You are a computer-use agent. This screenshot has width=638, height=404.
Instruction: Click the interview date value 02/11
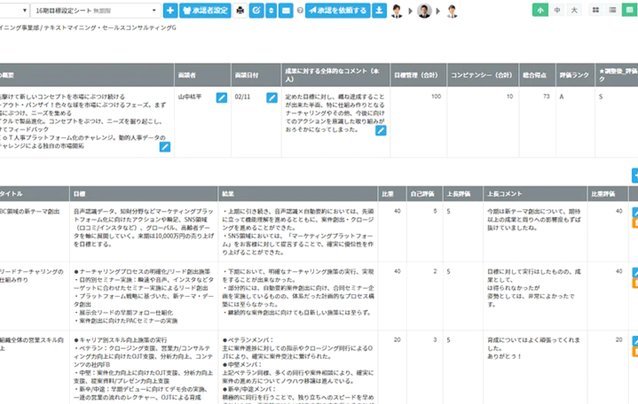(x=243, y=97)
